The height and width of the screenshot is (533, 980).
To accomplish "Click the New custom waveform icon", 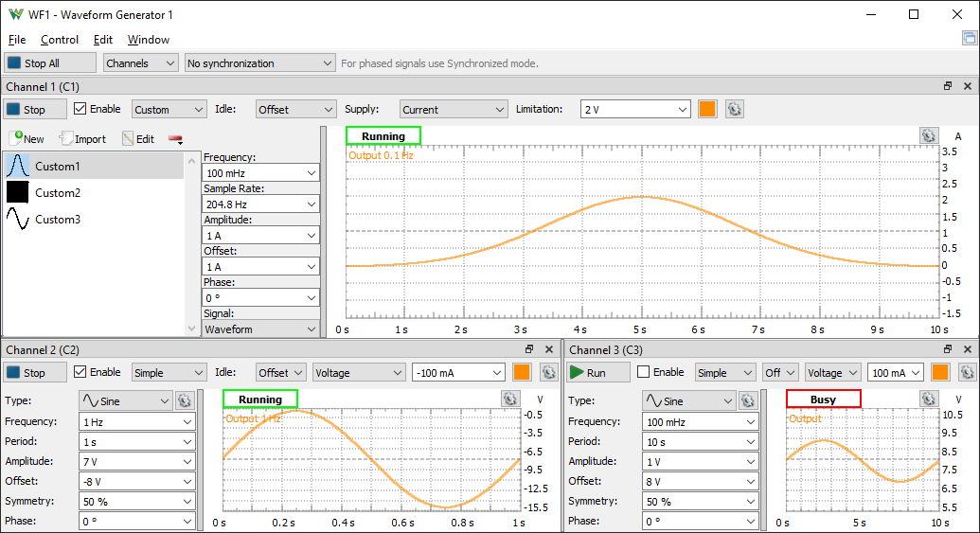I will (x=17, y=138).
